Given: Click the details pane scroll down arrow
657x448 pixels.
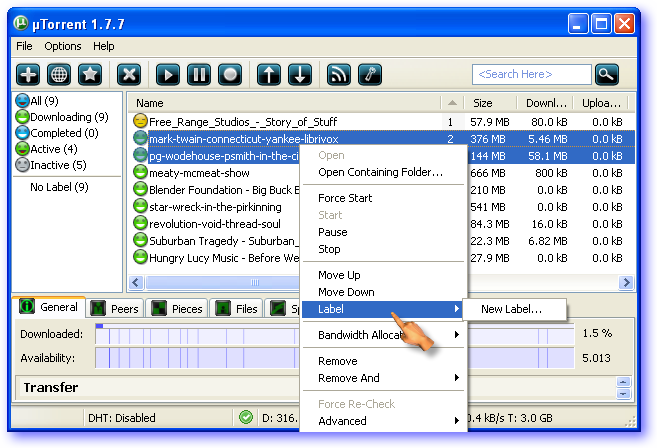Looking at the screenshot, I should pos(623,394).
